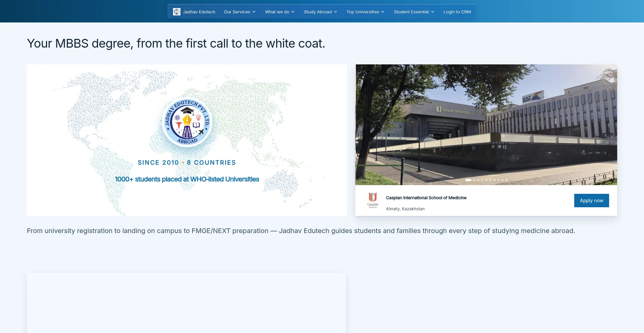Expand the Study Abroad menu
This screenshot has height=333, width=644.
click(320, 12)
